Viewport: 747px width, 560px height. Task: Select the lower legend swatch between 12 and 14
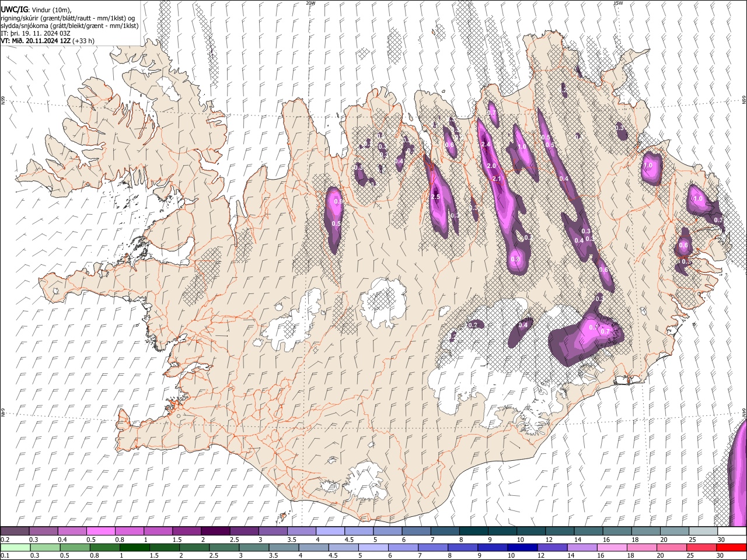553,547
